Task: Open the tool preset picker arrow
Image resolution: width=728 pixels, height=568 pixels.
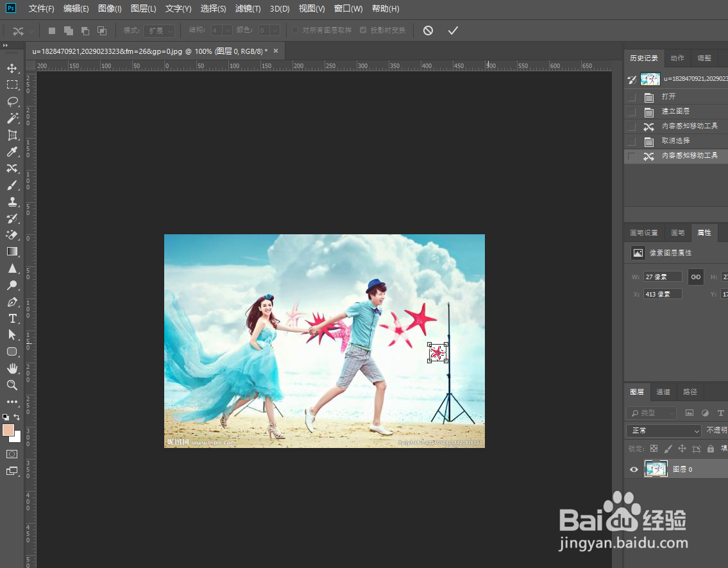Action: point(31,31)
